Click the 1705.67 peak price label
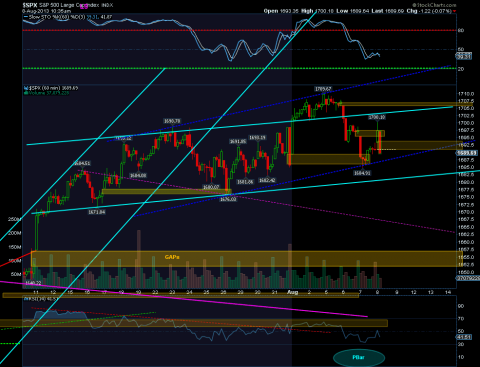480x367 pixels. click(323, 89)
